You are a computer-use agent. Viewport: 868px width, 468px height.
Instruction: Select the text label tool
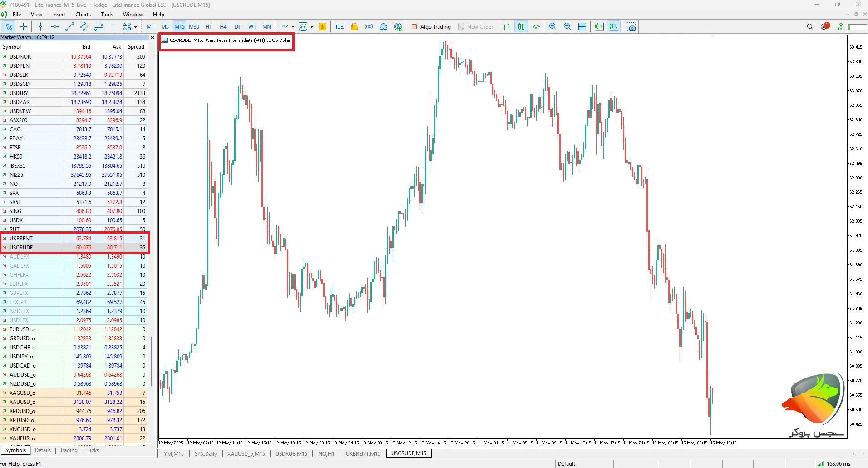coord(113,27)
